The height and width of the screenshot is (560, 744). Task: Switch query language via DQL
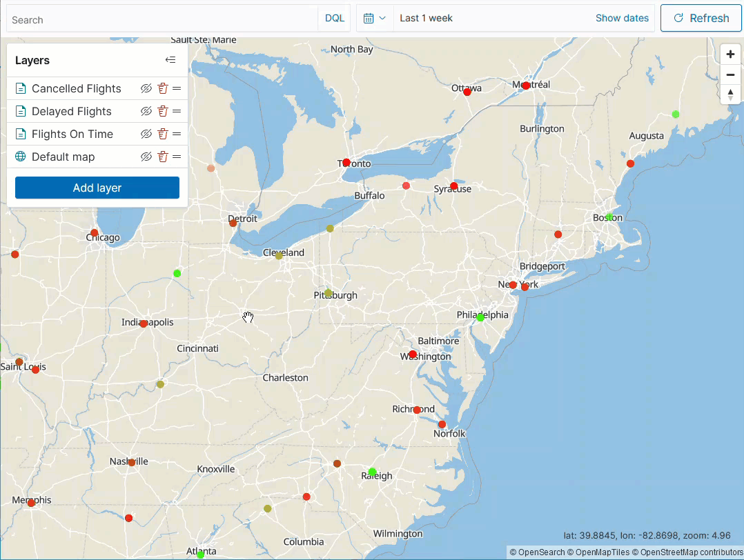(335, 18)
